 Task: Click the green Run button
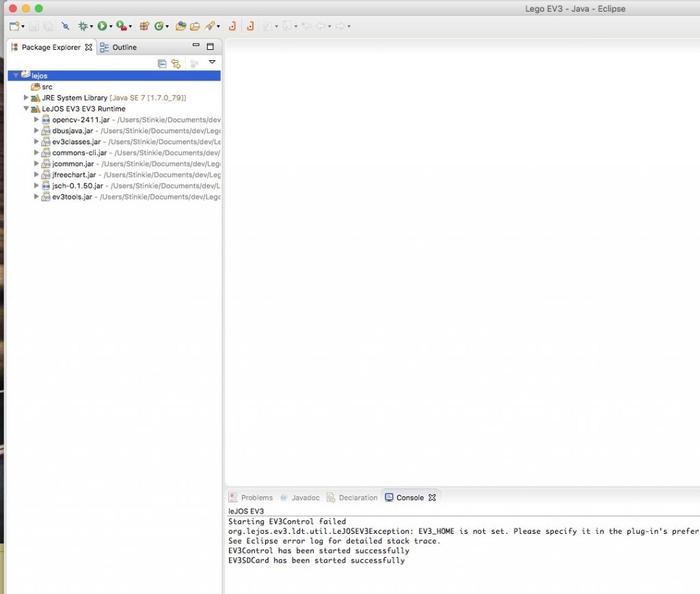click(x=103, y=27)
